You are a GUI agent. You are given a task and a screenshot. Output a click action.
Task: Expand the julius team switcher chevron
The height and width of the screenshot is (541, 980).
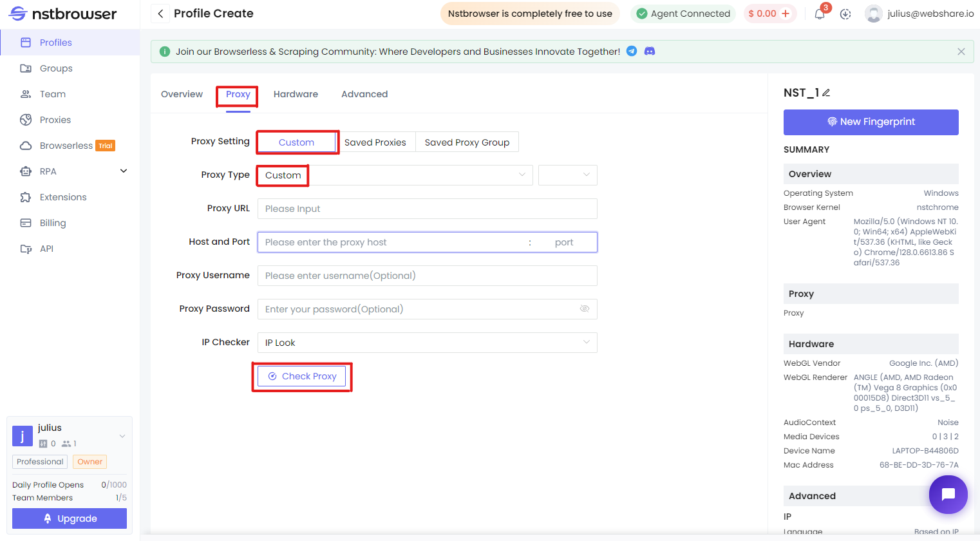(x=122, y=436)
